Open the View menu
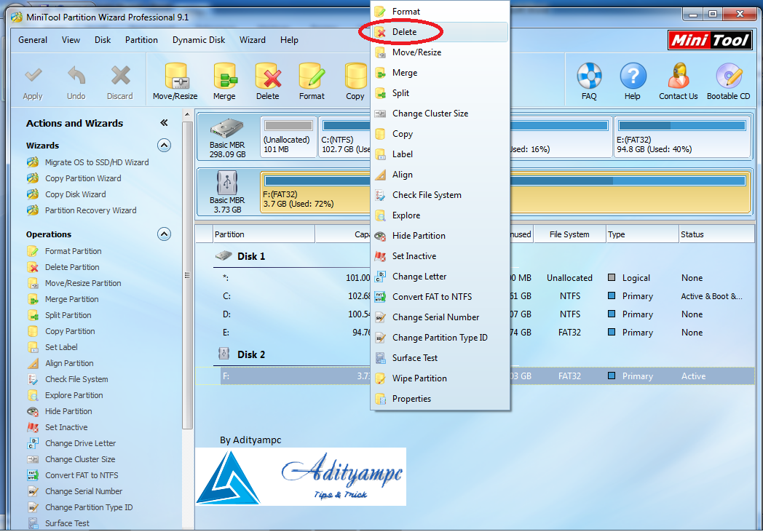Image resolution: width=763 pixels, height=532 pixels. click(x=71, y=40)
